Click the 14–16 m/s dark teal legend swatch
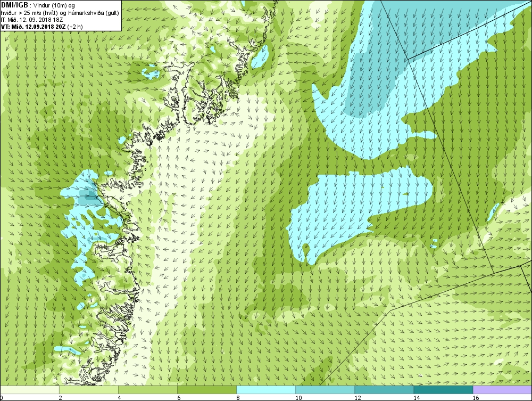Image resolution: width=532 pixels, height=401 pixels. click(x=443, y=389)
